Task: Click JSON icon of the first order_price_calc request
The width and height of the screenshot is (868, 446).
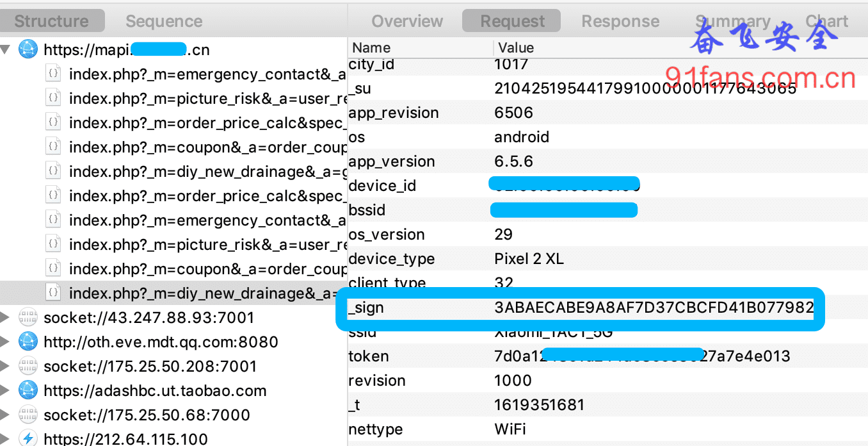Action: [x=54, y=123]
